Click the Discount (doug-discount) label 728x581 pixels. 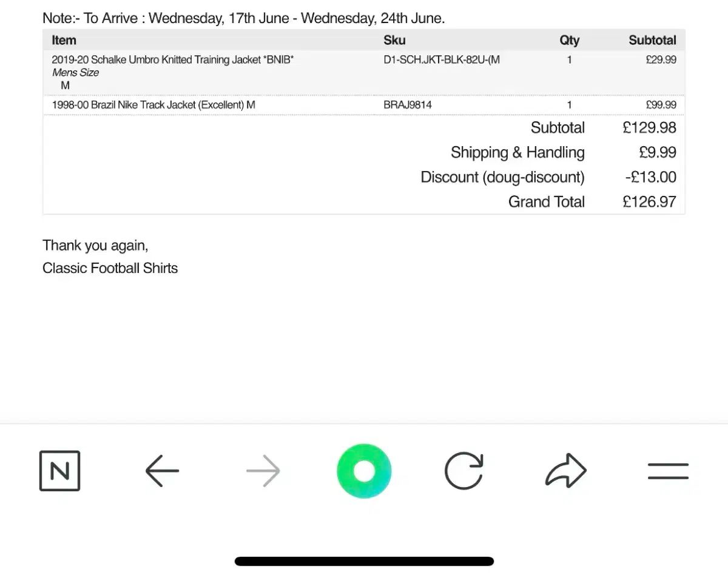pyautogui.click(x=502, y=177)
